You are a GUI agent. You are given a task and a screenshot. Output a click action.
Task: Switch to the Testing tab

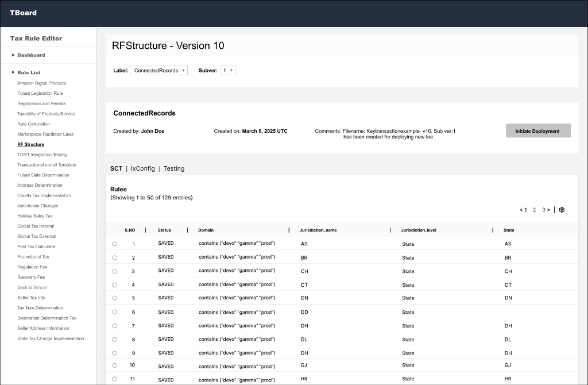pos(174,168)
